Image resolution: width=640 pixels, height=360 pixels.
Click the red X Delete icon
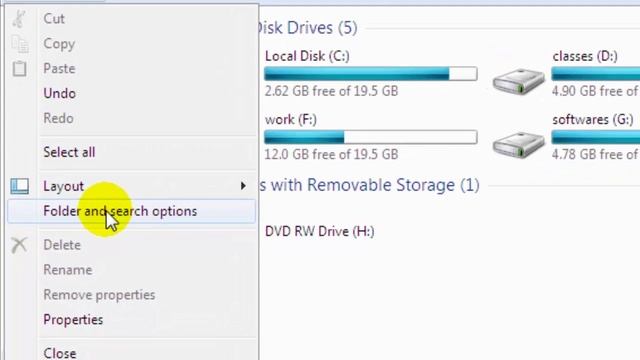click(19, 245)
